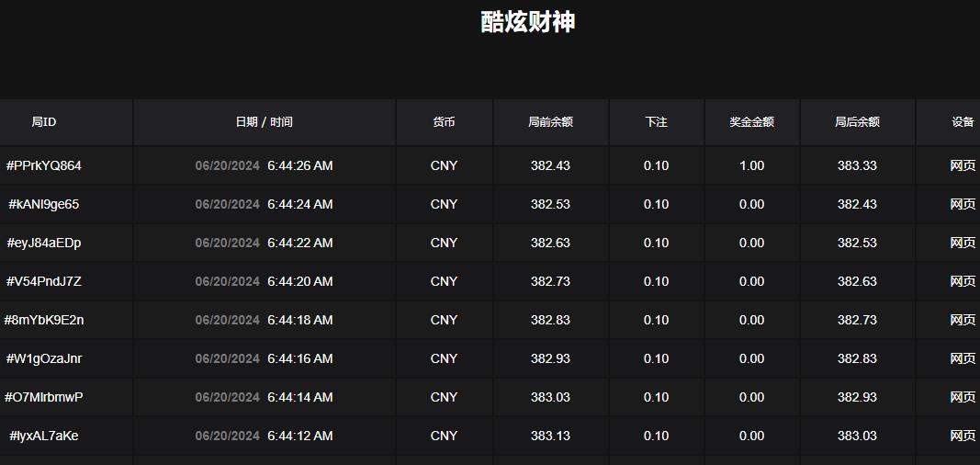Viewport: 980px width, 465px height.
Task: Select the 局后余额 column header
Action: pos(857,121)
